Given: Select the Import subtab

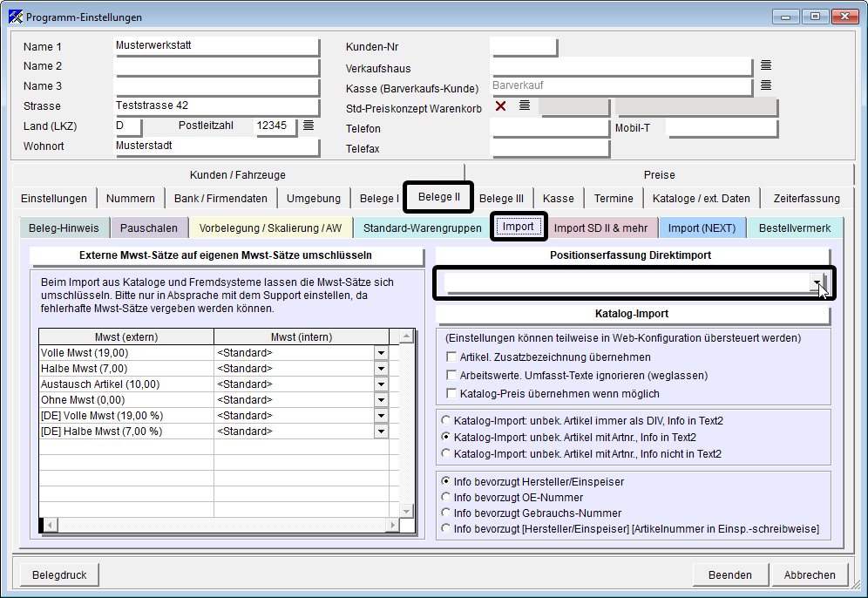Looking at the screenshot, I should 519,227.
